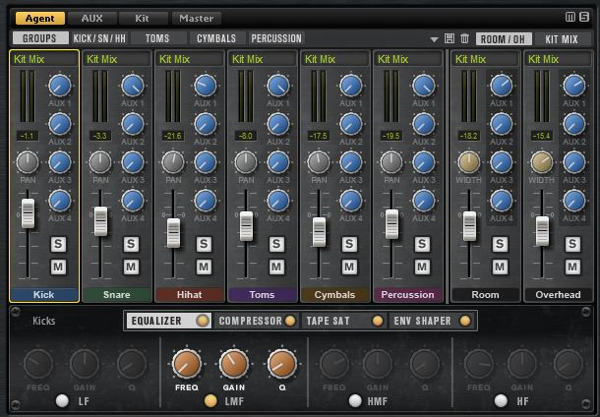
Task: Click the Snare channel volume fader
Action: pos(101,220)
